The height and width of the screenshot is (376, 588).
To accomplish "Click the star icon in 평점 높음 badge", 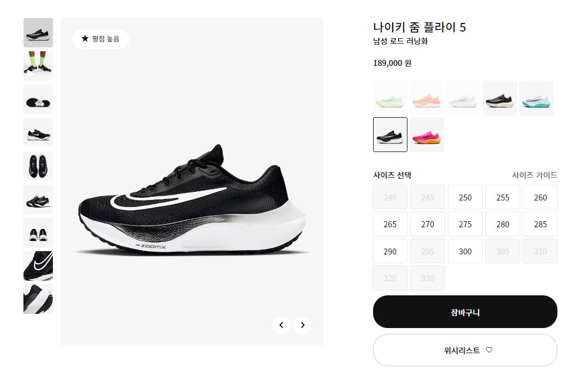I will (x=85, y=38).
